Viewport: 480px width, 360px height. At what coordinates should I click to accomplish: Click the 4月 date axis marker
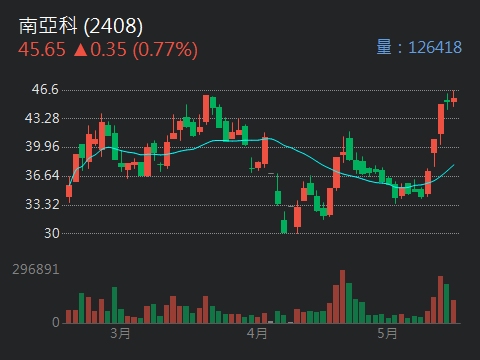pos(257,333)
